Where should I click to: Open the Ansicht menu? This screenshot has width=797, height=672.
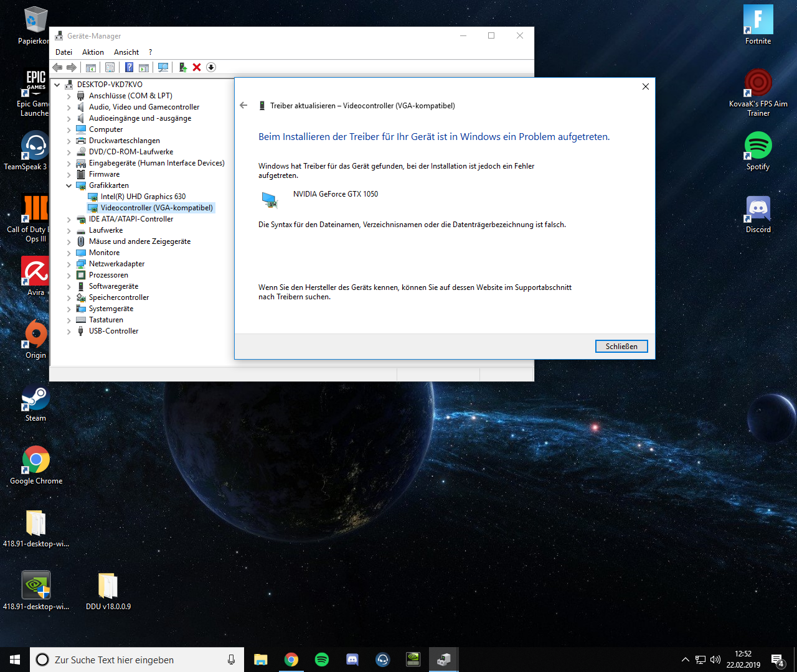126,52
